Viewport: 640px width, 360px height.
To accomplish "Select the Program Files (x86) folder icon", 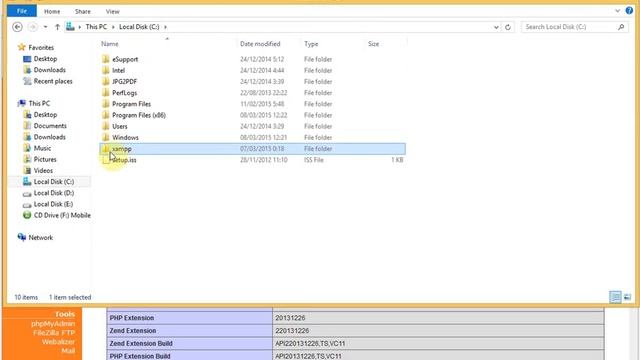I will [106, 115].
